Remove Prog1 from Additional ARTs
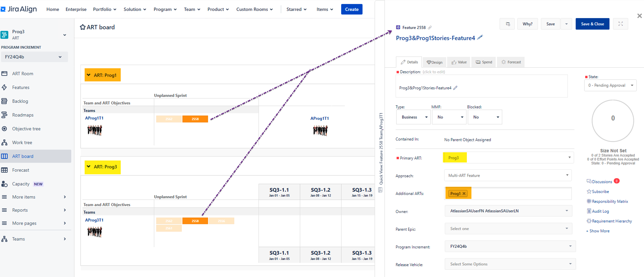 [x=464, y=193]
